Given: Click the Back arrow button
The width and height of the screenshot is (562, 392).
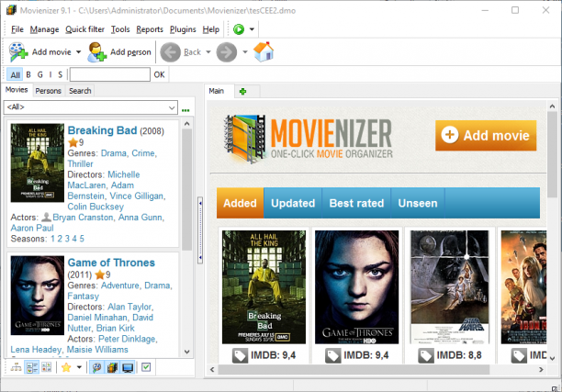Looking at the screenshot, I should [170, 52].
